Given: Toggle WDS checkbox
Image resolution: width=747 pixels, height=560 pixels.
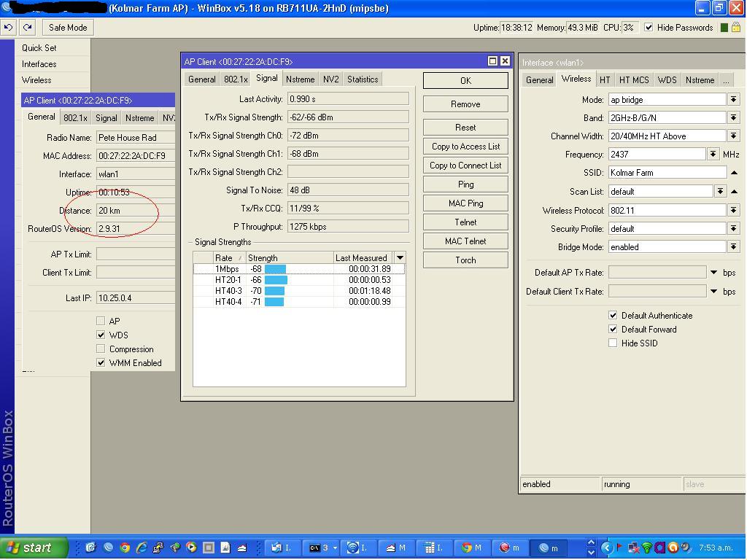Looking at the screenshot, I should click(x=101, y=335).
